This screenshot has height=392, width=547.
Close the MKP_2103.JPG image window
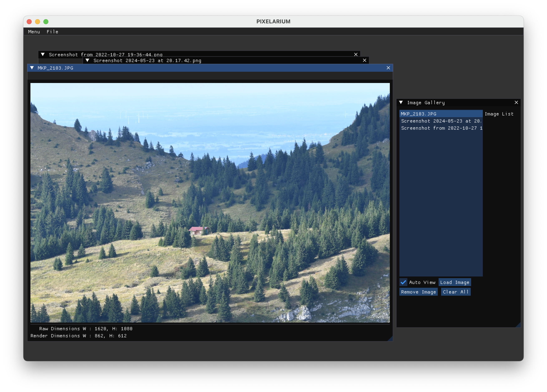point(388,68)
